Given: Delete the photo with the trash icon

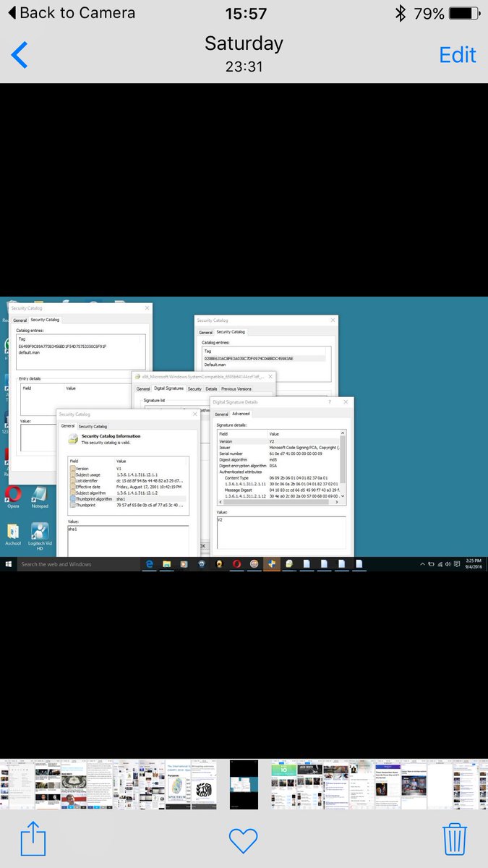Looking at the screenshot, I should [x=455, y=839].
